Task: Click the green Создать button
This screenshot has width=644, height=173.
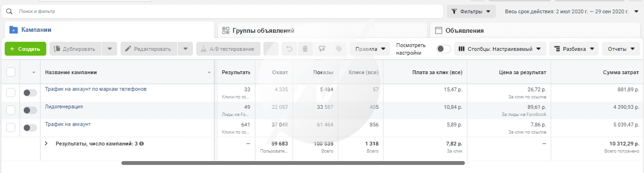Action: [x=25, y=48]
